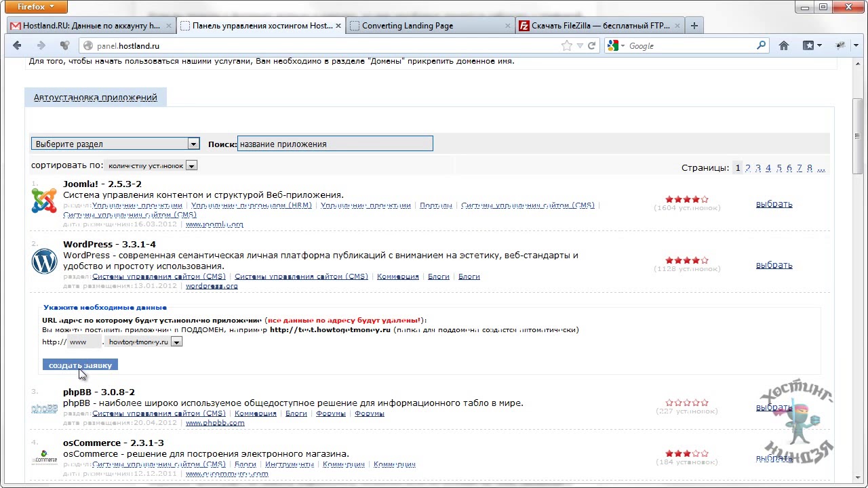Click Управление персоналом (HRM) category link
The height and width of the screenshot is (488, 868).
(252, 205)
